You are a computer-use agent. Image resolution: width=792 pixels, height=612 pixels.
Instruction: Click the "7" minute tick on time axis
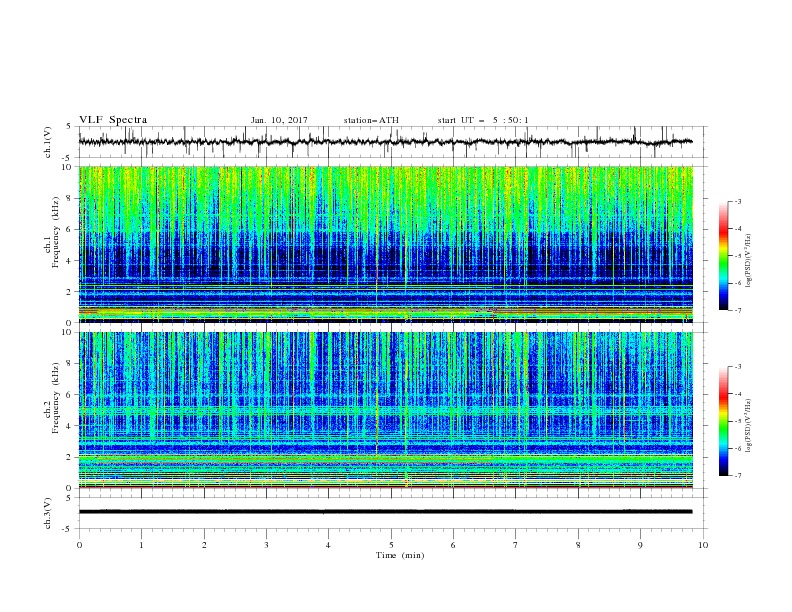click(x=516, y=545)
